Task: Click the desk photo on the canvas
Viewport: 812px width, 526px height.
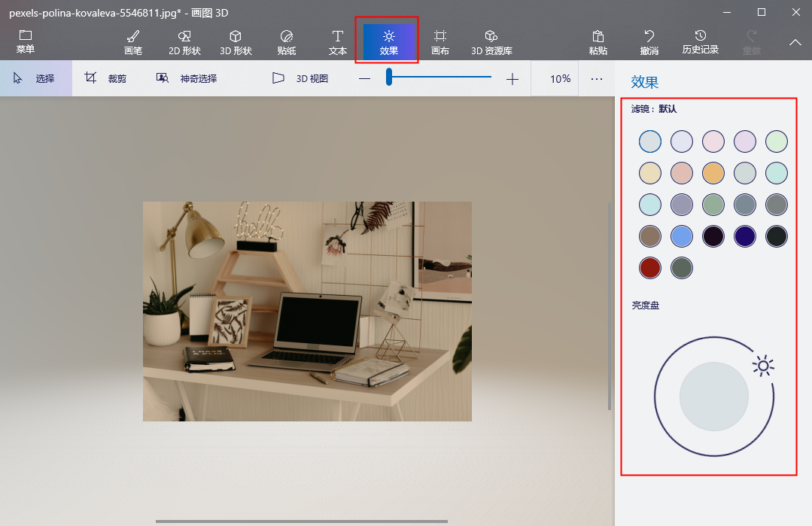Action: [x=307, y=311]
